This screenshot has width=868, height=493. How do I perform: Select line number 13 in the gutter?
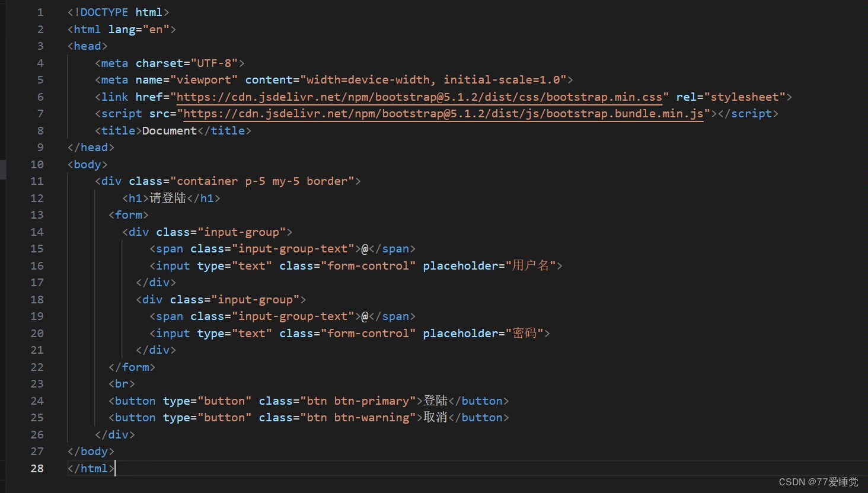(37, 215)
